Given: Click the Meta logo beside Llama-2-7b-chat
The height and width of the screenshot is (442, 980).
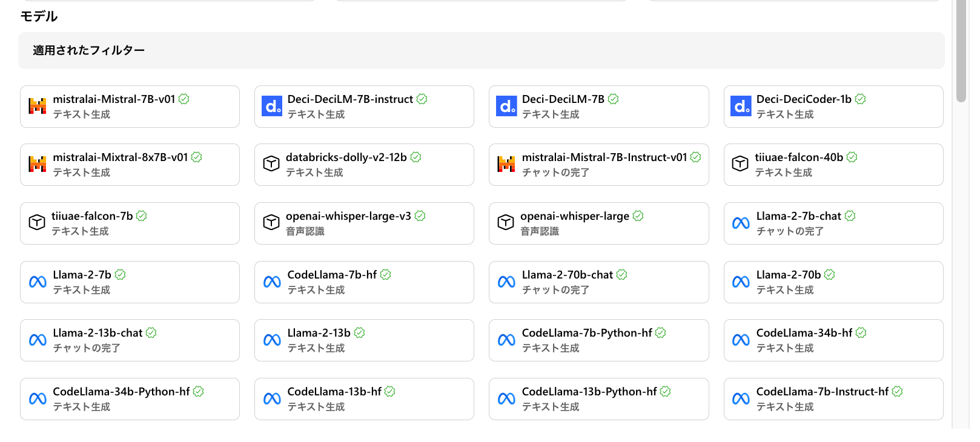Looking at the screenshot, I should [741, 223].
